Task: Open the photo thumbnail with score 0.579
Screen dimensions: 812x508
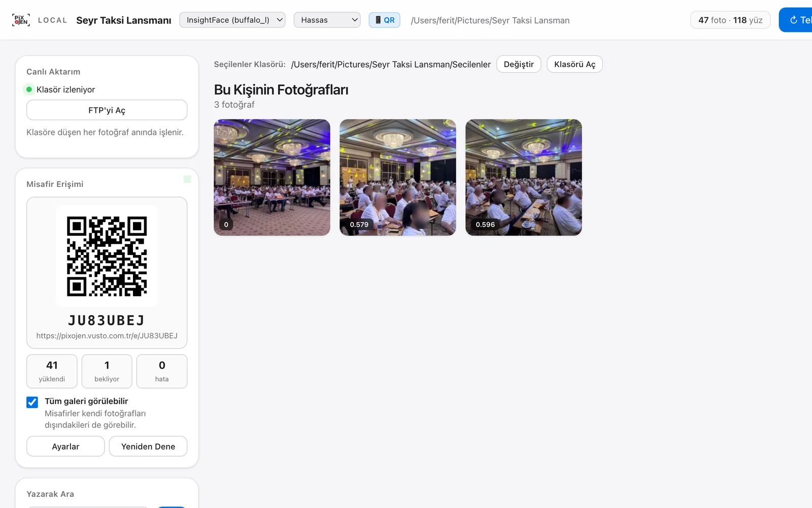Action: [x=398, y=177]
